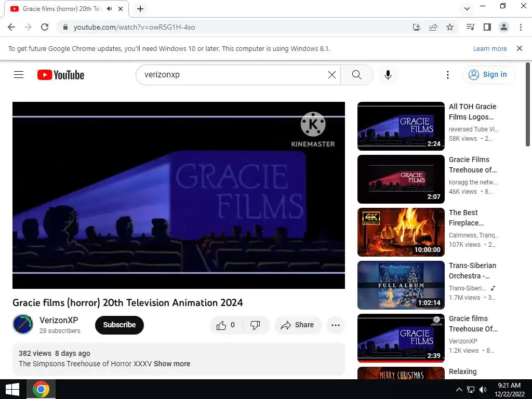Open Gracie Films Treehouse of title by koragg

point(472,165)
